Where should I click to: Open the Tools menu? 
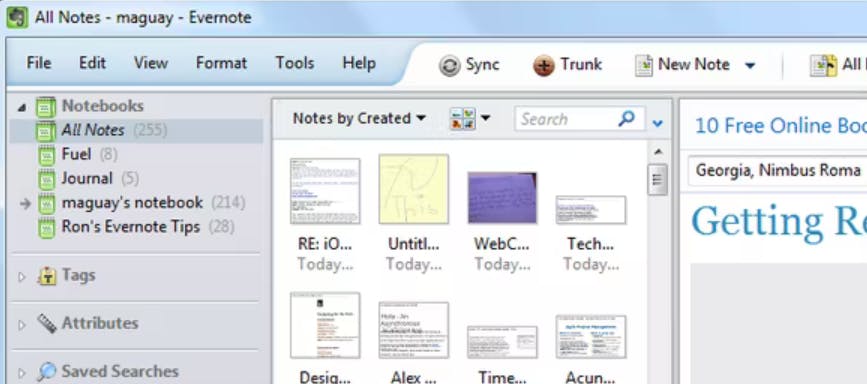(295, 63)
